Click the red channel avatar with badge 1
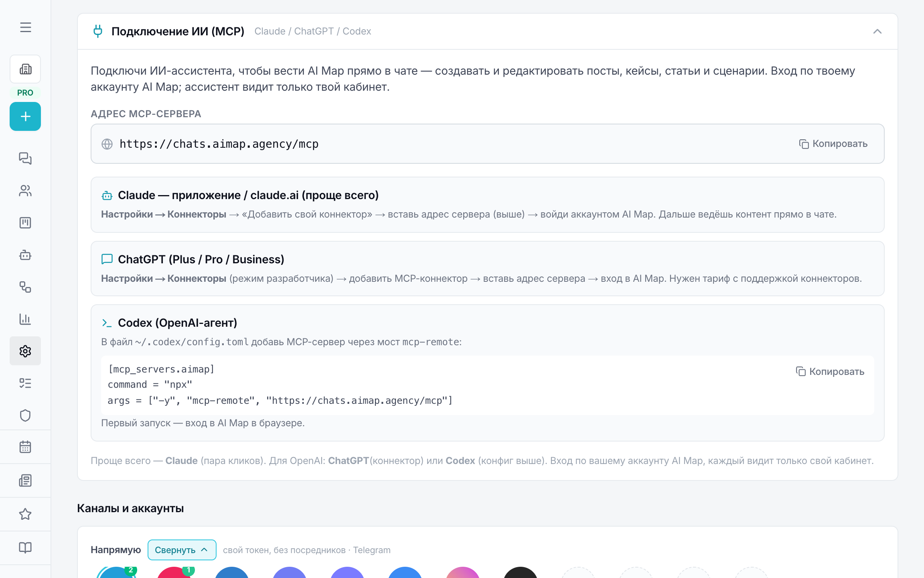The height and width of the screenshot is (578, 924). point(174,572)
